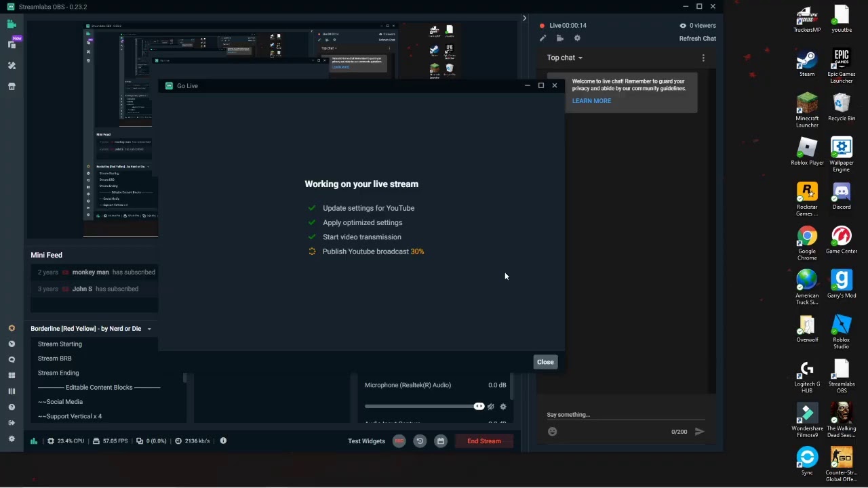Click the Close button in Go Live
The image size is (868, 488).
[545, 362]
